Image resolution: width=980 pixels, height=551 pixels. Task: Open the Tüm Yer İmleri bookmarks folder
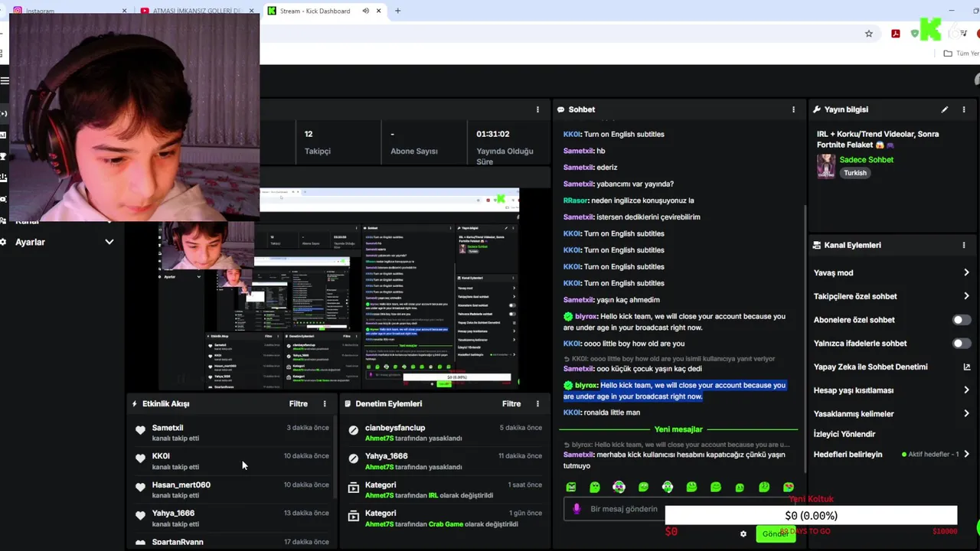coord(961,54)
